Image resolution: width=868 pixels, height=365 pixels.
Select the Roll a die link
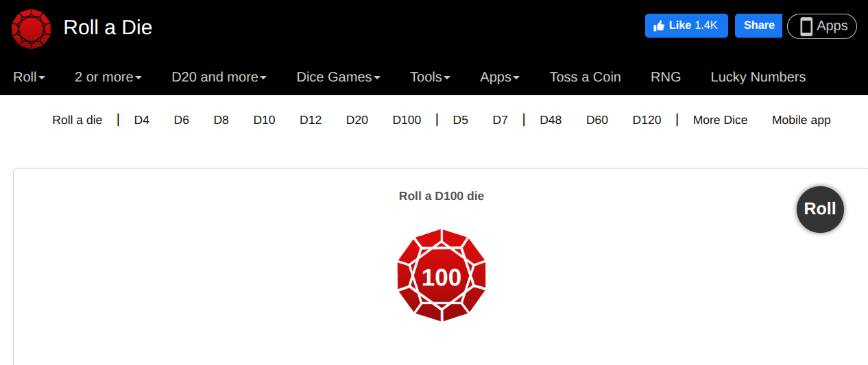(x=77, y=120)
